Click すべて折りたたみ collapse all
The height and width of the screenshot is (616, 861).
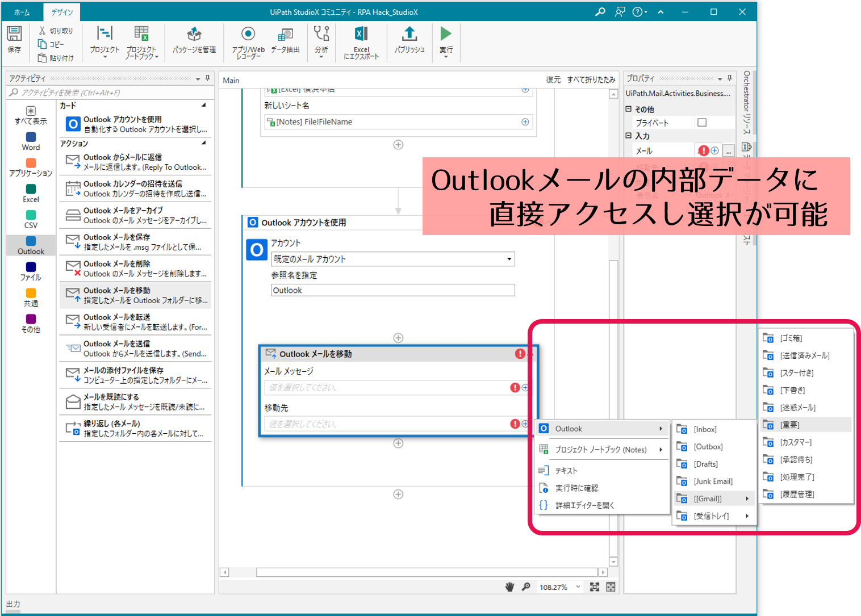click(x=591, y=80)
